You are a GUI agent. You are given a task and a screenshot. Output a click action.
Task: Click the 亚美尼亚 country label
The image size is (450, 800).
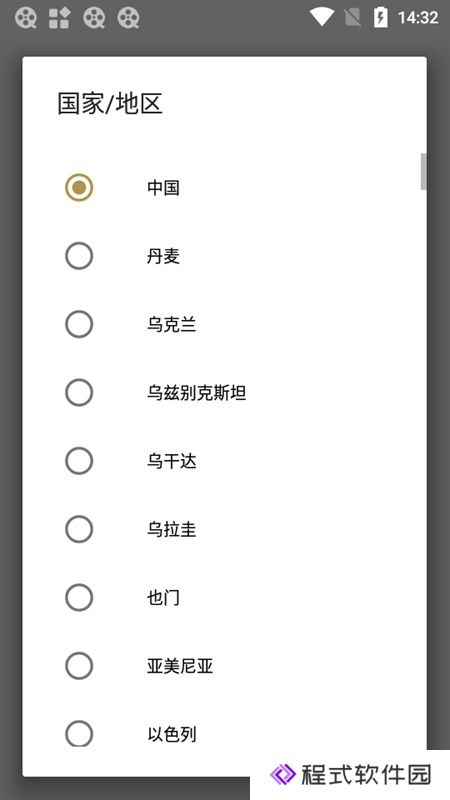pyautogui.click(x=180, y=666)
